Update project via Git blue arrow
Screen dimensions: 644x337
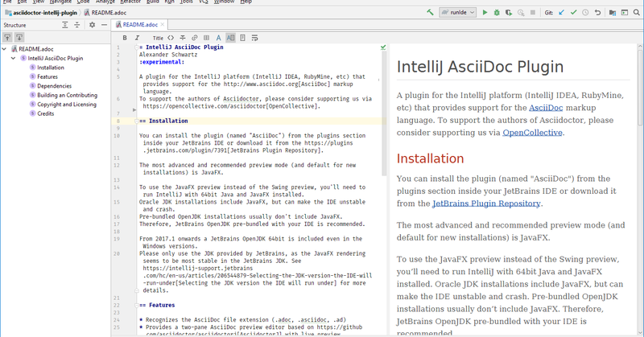pos(561,12)
